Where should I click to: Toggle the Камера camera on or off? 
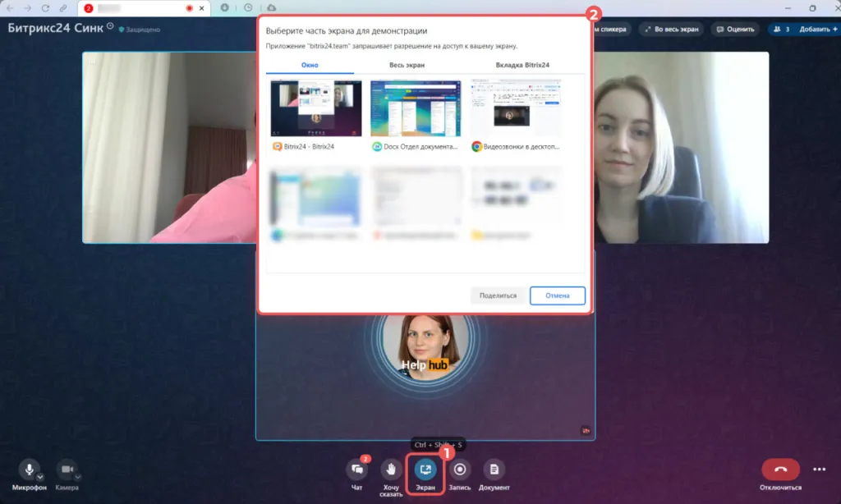pyautogui.click(x=66, y=470)
